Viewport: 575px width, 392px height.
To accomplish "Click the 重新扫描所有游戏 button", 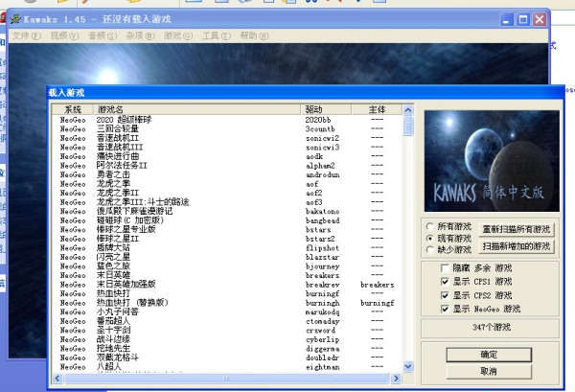I will tap(517, 230).
